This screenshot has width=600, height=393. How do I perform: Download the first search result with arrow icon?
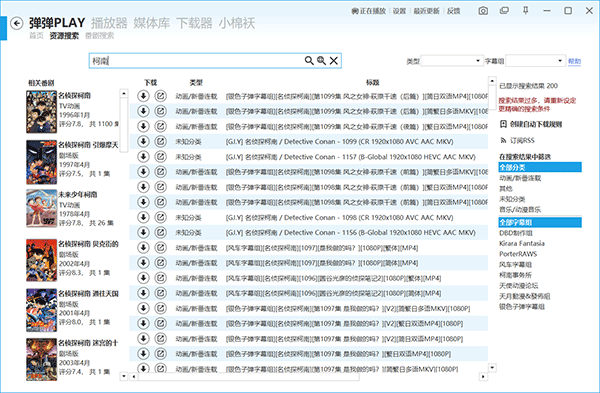click(143, 96)
